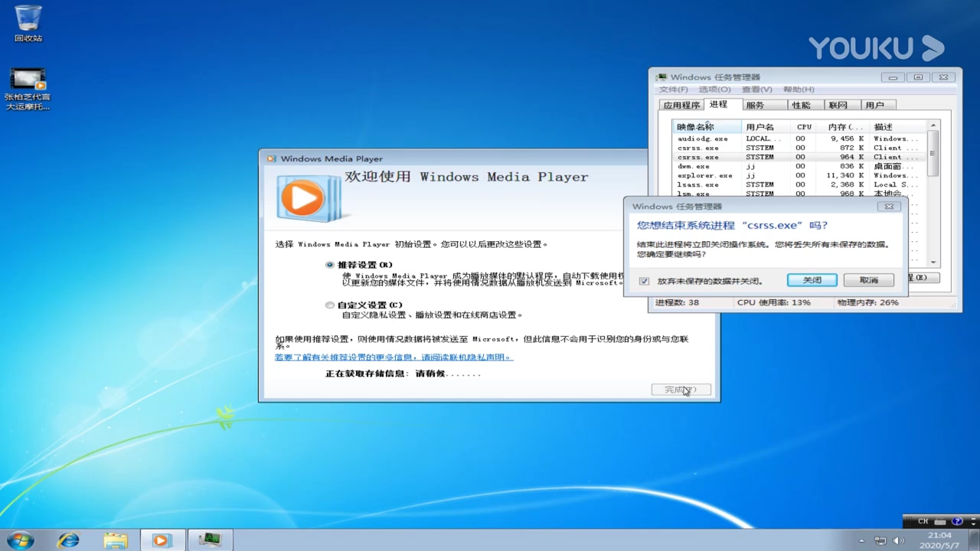Launch Internet Explorer from taskbar
Viewport: 980px width, 551px height.
pos(69,540)
